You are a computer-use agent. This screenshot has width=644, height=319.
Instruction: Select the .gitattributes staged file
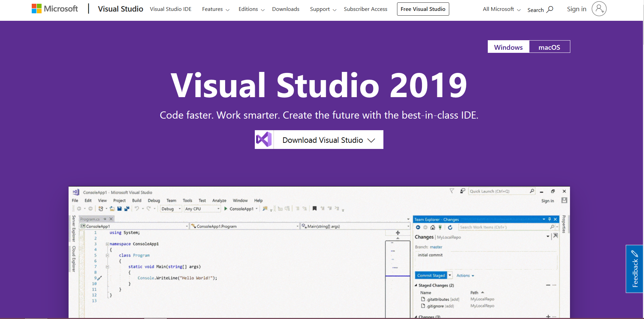point(440,299)
